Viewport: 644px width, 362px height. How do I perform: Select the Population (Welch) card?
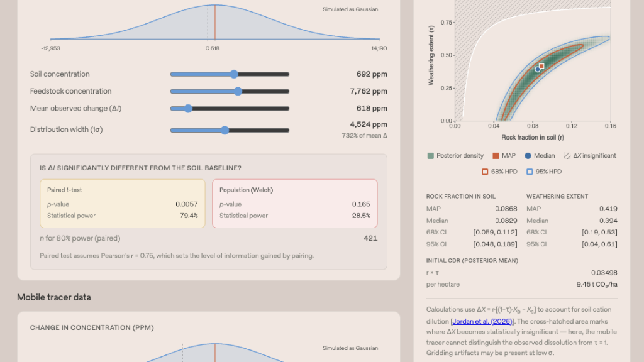click(x=295, y=204)
